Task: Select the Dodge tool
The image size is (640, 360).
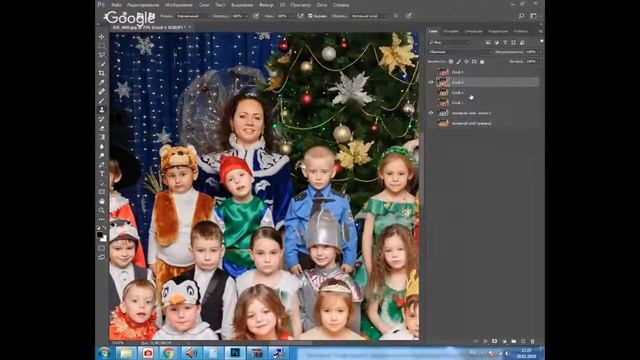Action: [101, 156]
